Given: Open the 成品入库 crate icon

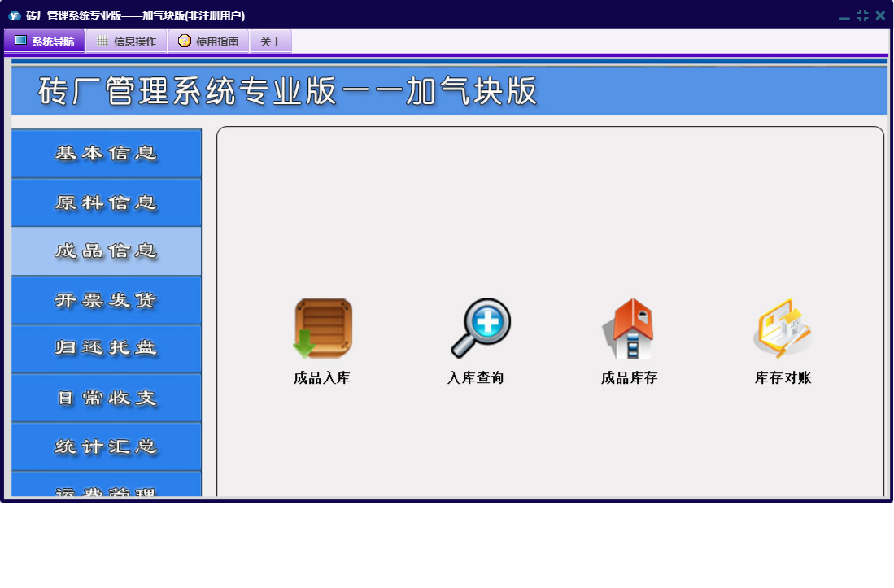Looking at the screenshot, I should (x=323, y=329).
